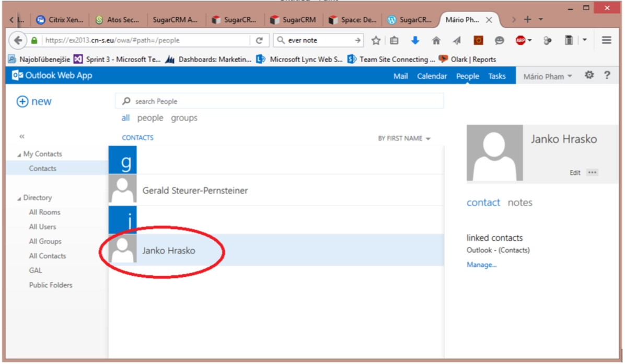This screenshot has width=625, height=364.
Task: Open the Najobľúbenejšie bookmark
Action: 39,60
